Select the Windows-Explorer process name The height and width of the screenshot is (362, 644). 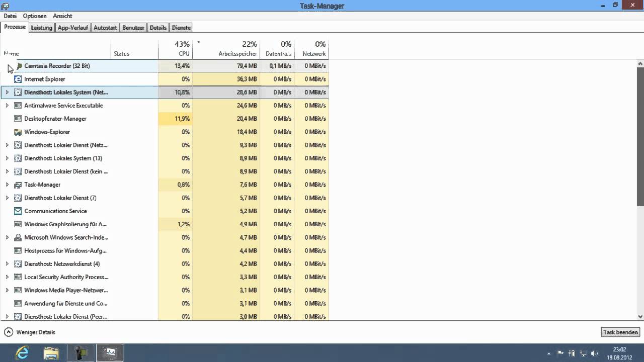click(x=47, y=132)
